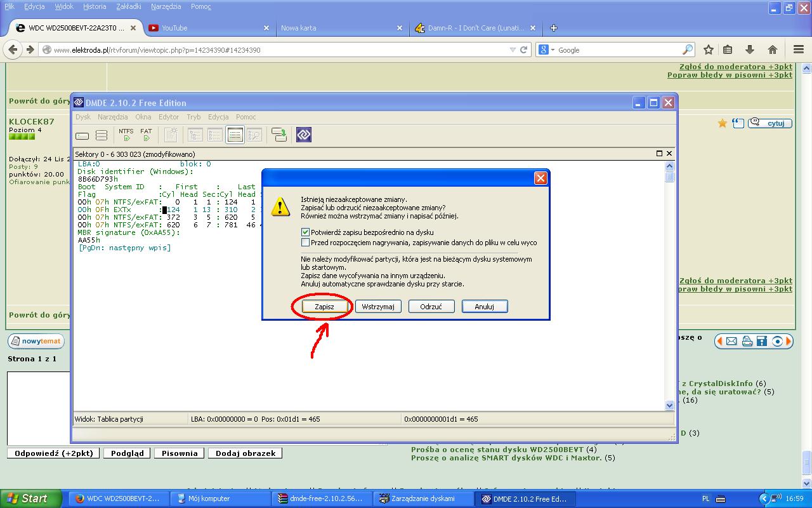Click the copy sectors green arrow icon
Image resolution: width=812 pixels, height=508 pixels.
point(279,135)
